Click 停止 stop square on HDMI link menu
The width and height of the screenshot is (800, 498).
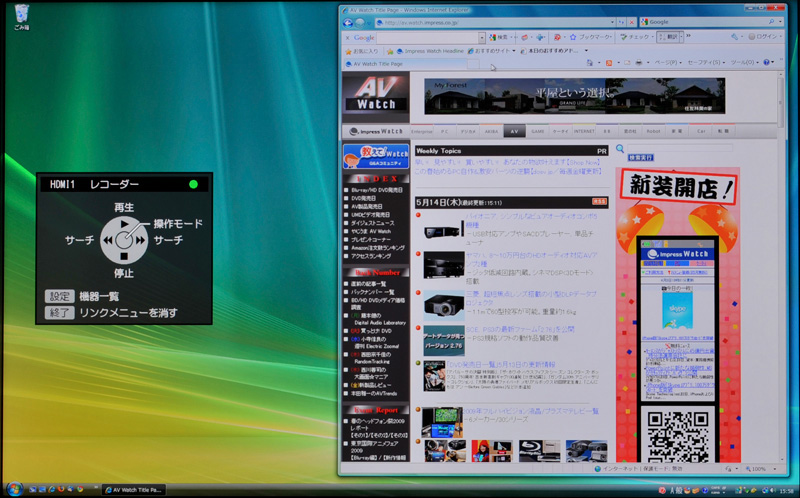(124, 257)
